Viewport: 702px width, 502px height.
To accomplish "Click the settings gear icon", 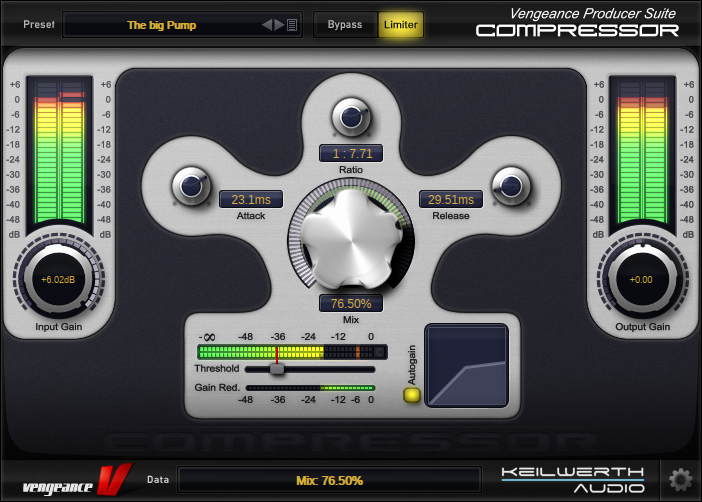I will click(680, 479).
